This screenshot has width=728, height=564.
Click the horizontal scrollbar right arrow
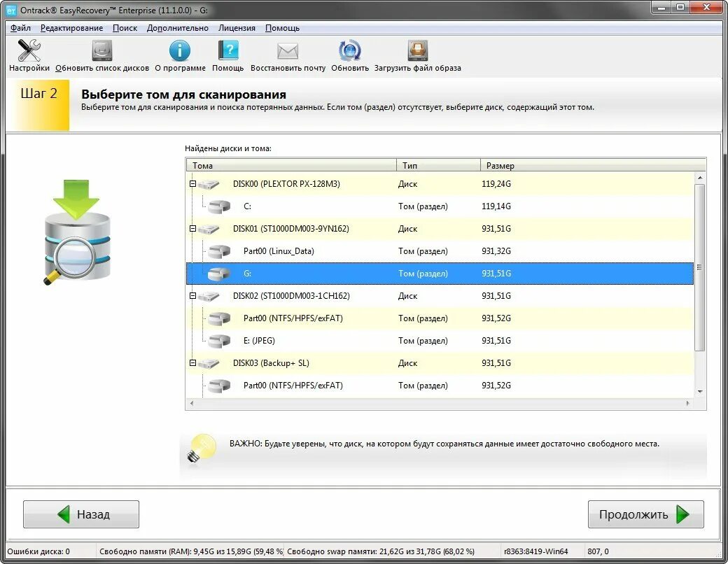pos(688,403)
